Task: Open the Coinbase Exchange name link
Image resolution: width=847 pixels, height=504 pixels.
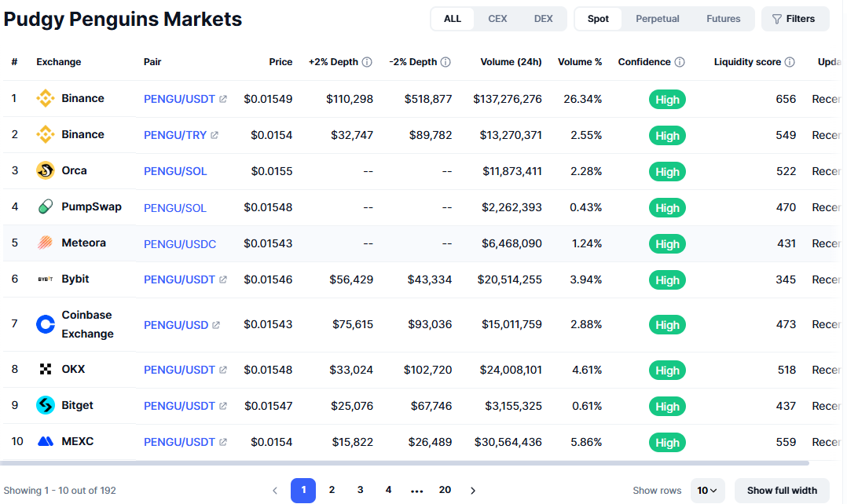Action: coord(87,324)
